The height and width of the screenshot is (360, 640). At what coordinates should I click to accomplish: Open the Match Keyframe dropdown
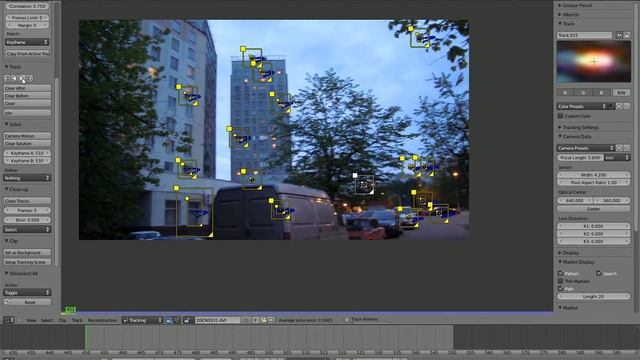click(27, 42)
